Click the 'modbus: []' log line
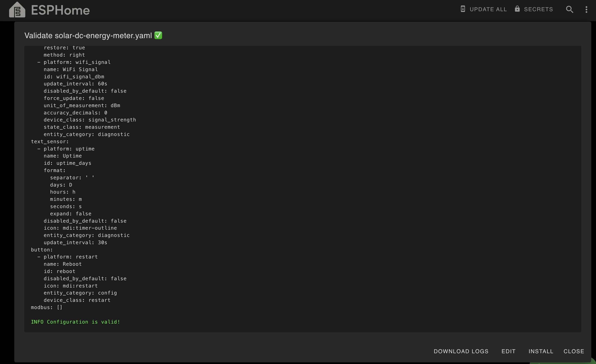 pyautogui.click(x=47, y=307)
